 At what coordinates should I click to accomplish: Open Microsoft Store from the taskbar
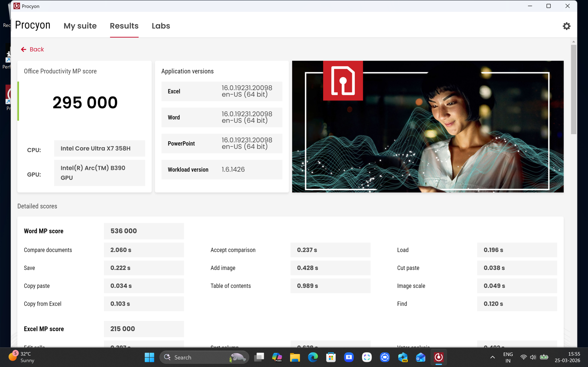point(331,357)
